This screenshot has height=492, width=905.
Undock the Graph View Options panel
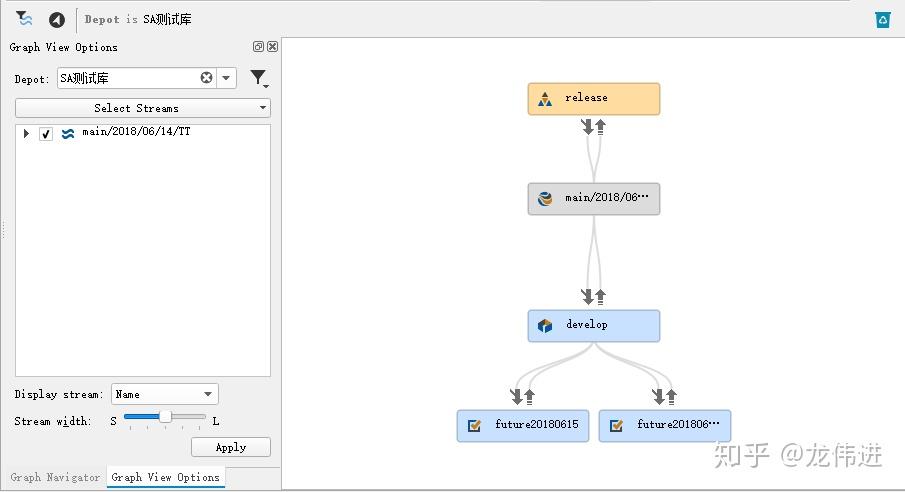click(x=258, y=47)
